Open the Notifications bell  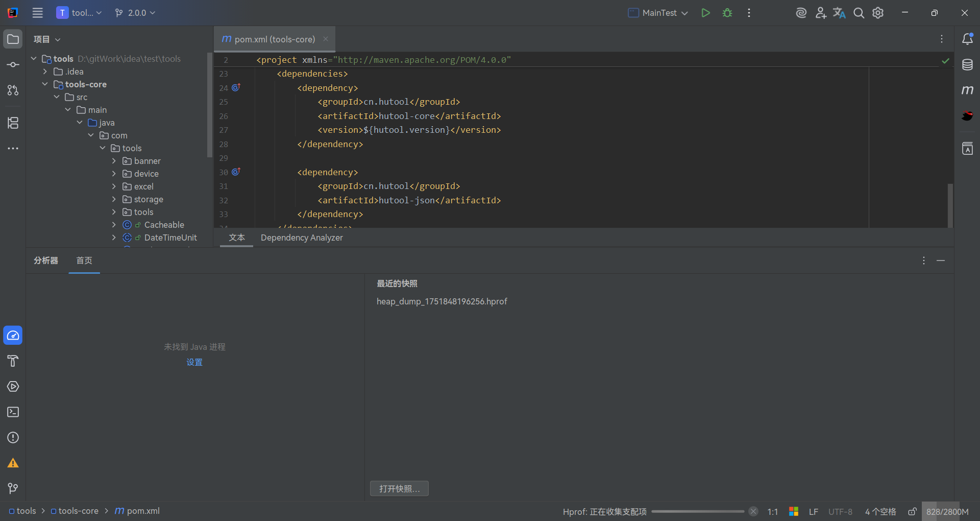click(x=967, y=39)
